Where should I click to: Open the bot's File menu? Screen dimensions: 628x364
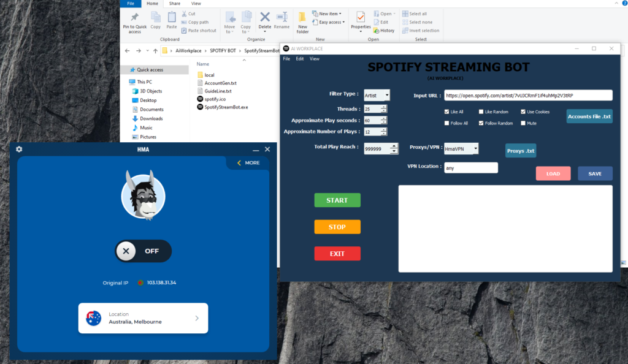[287, 59]
